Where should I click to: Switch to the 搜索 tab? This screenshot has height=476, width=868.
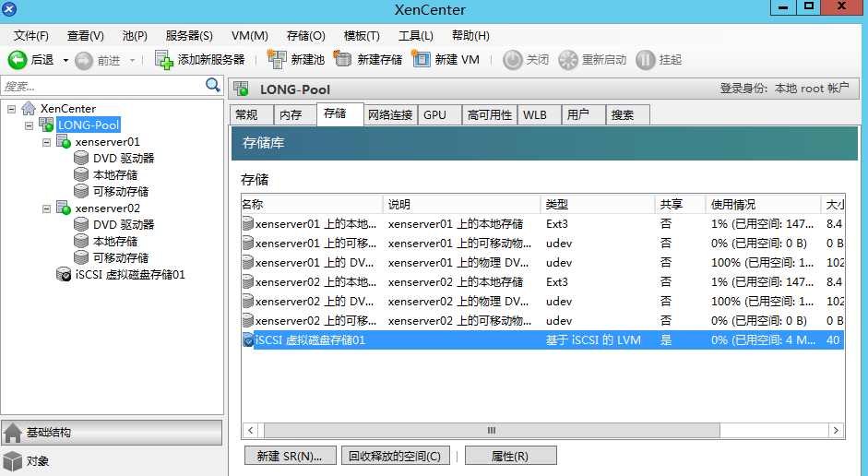628,115
